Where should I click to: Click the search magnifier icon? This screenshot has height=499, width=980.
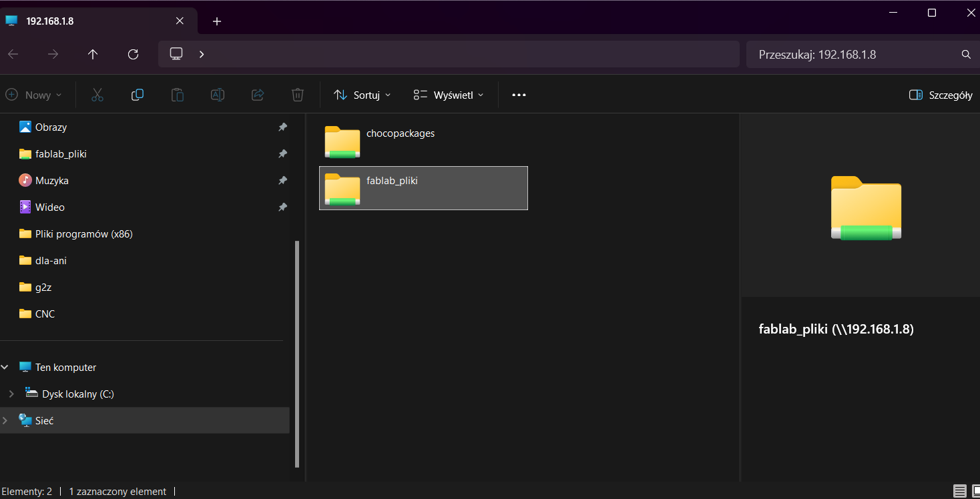[965, 54]
